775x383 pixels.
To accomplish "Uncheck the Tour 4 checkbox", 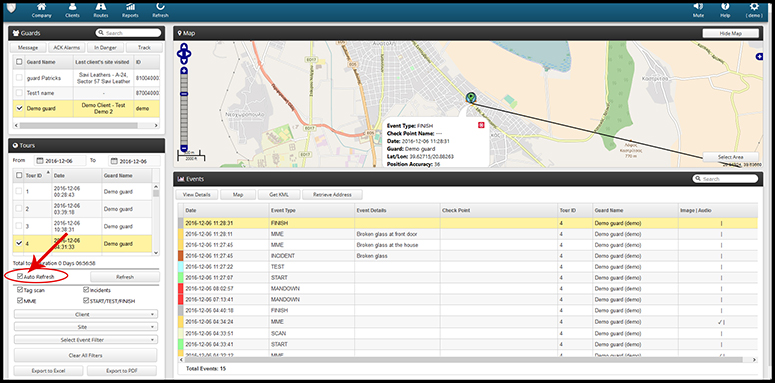I will tap(19, 243).
